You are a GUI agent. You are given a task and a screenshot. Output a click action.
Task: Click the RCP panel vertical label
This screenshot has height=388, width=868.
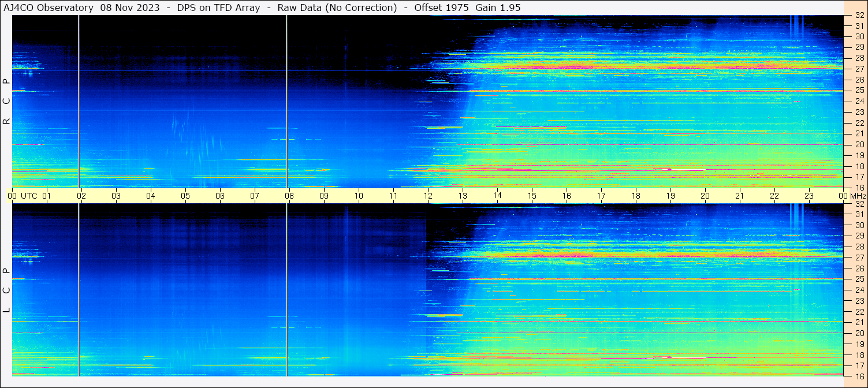click(x=6, y=101)
